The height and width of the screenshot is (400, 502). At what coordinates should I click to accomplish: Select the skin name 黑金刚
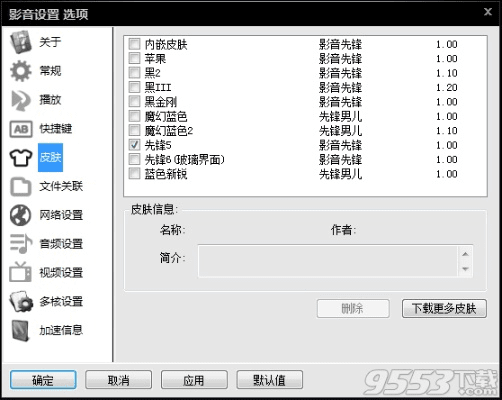161,102
